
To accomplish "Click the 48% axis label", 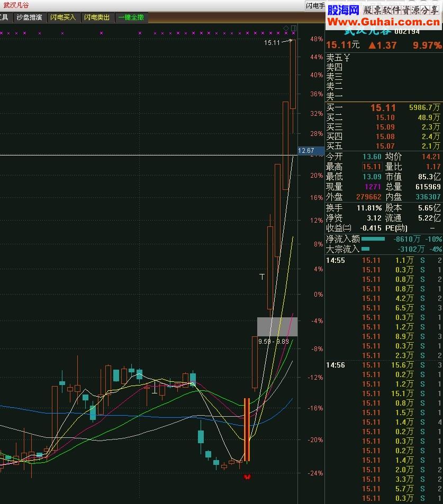I will pyautogui.click(x=317, y=39).
